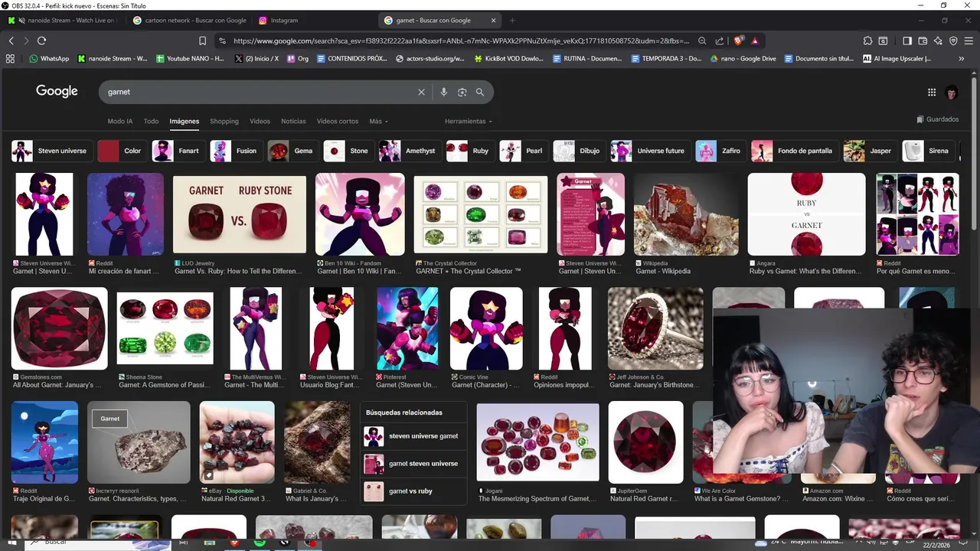The image size is (980, 551).
Task: Open the Herramientas dropdown
Action: (468, 121)
